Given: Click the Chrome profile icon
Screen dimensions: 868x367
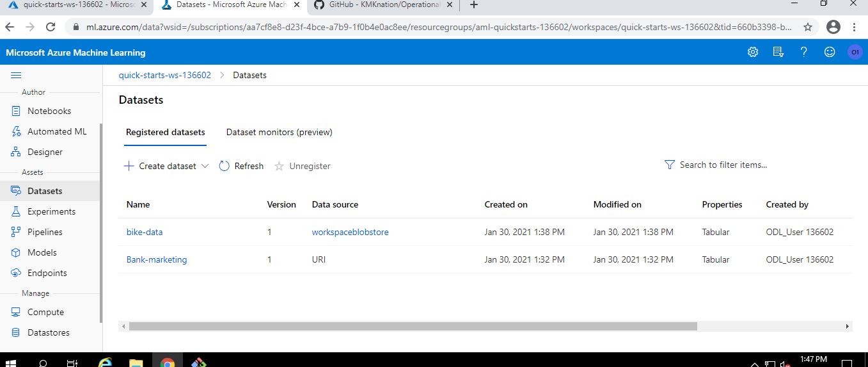Looking at the screenshot, I should [x=833, y=28].
